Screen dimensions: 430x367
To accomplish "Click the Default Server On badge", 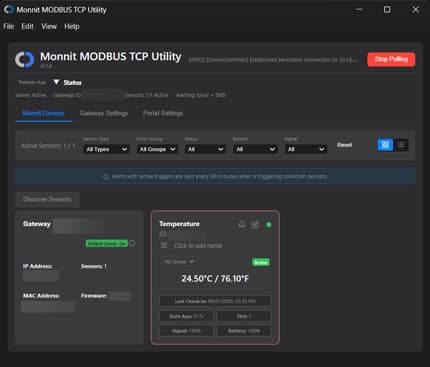I will coord(107,244).
